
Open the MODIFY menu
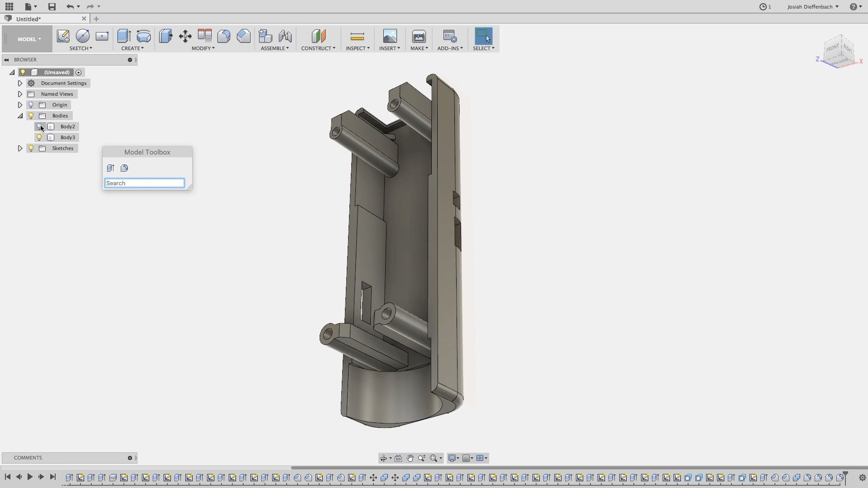point(203,48)
